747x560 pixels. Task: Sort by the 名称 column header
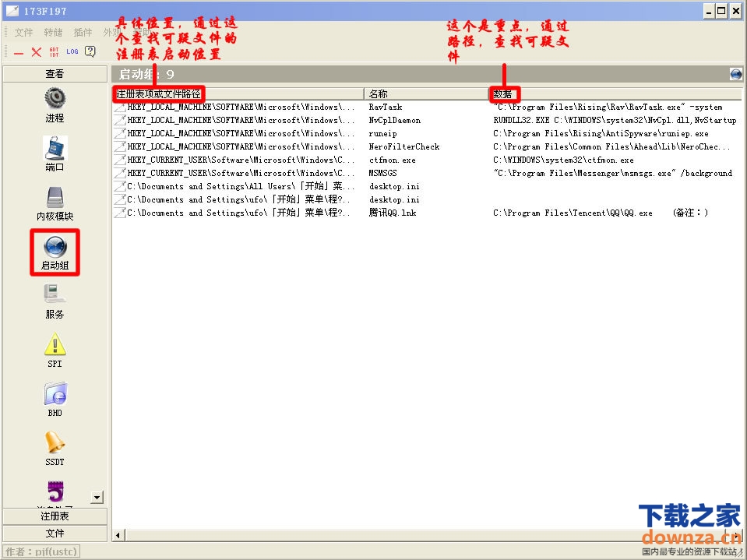pyautogui.click(x=425, y=93)
